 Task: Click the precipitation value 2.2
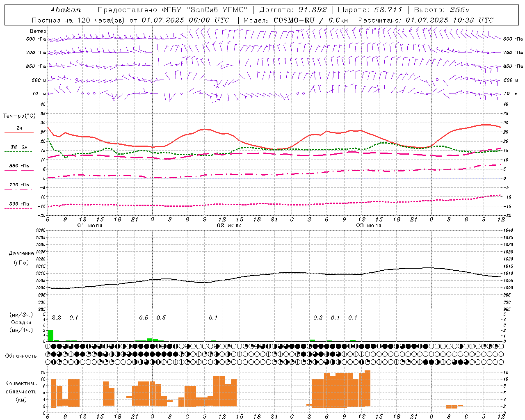coord(56,317)
